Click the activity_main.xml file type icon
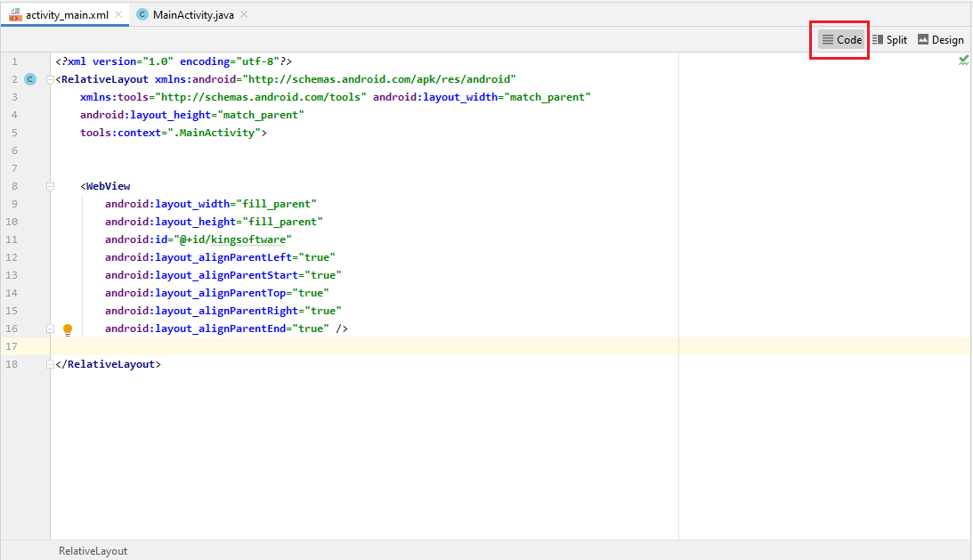This screenshot has height=560, width=973. click(x=15, y=15)
